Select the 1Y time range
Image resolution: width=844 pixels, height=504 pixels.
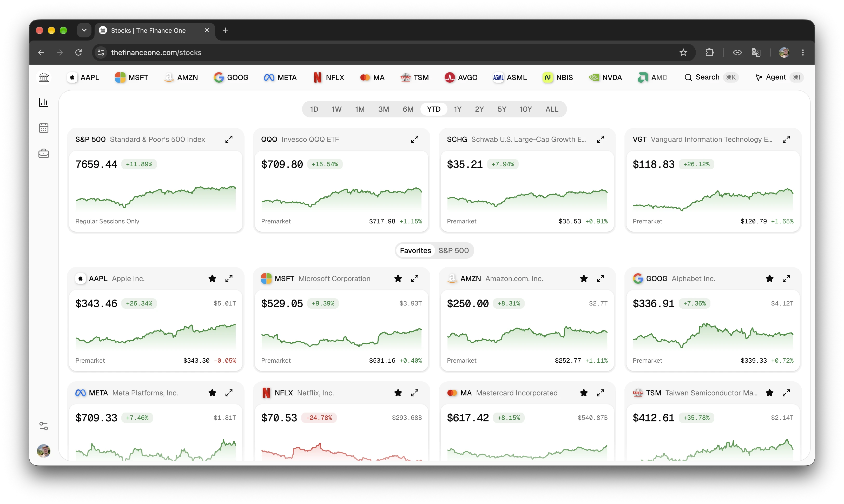458,109
